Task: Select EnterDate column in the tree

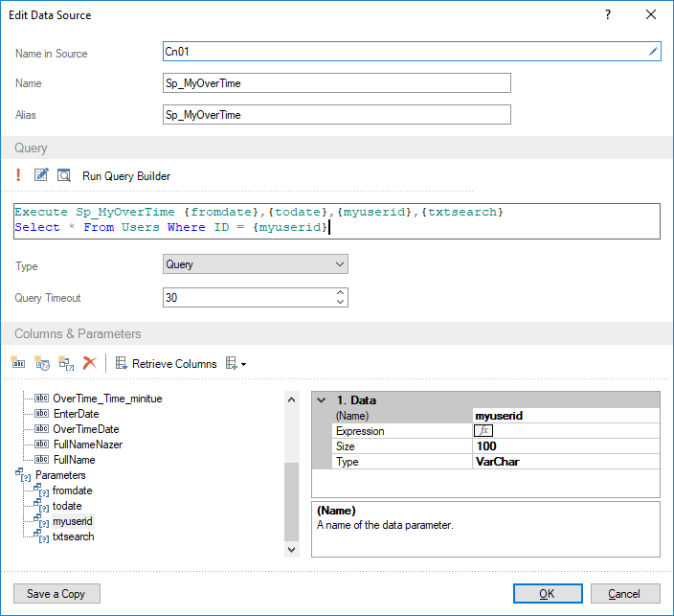Action: [x=76, y=414]
